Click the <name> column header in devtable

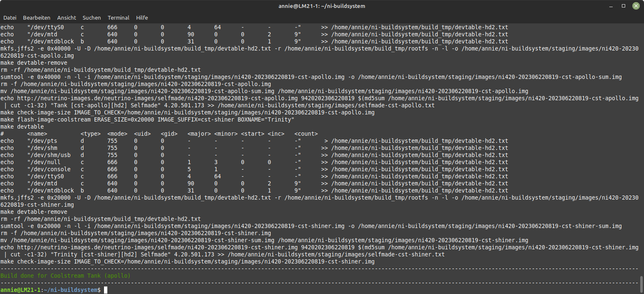pos(37,134)
